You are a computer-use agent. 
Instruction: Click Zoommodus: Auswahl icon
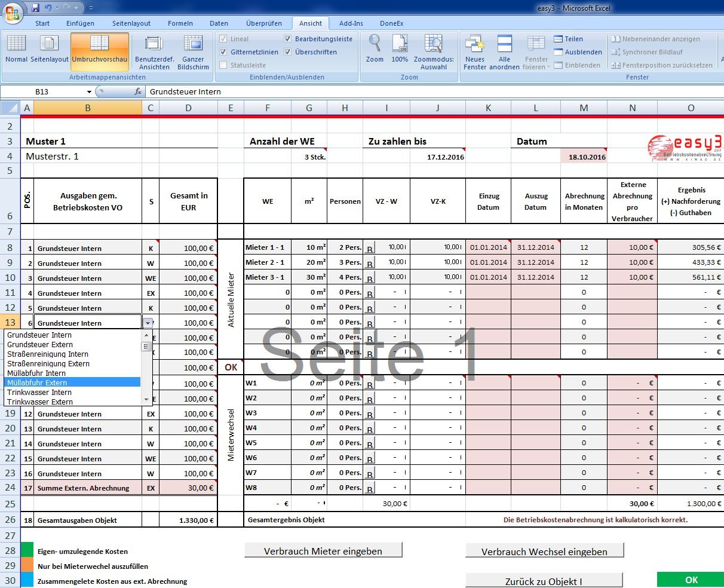[x=434, y=53]
